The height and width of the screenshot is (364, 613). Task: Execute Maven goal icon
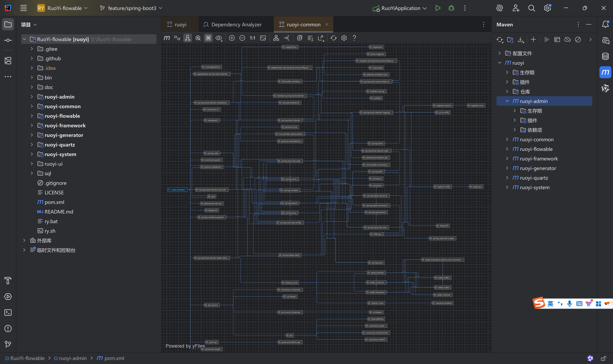(x=557, y=40)
